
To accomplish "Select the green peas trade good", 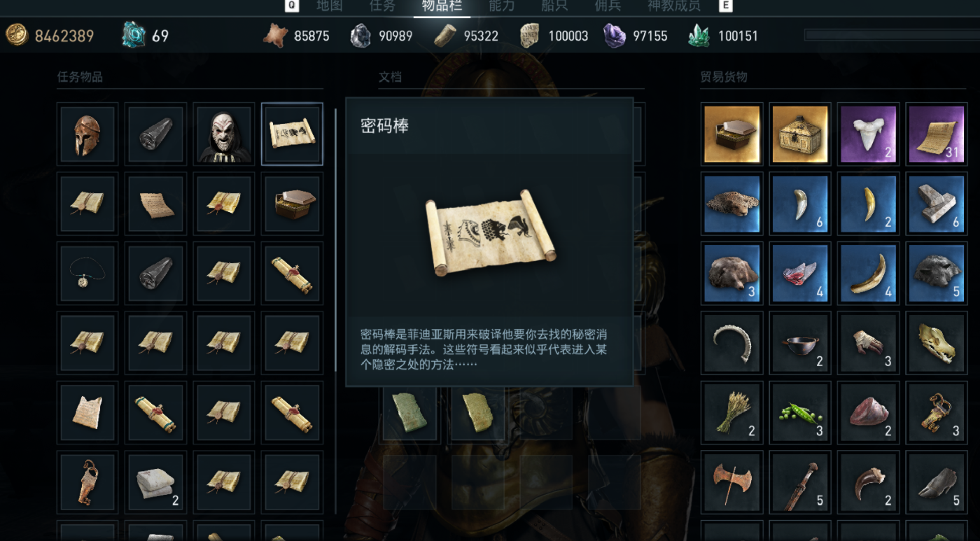I will pos(799,412).
